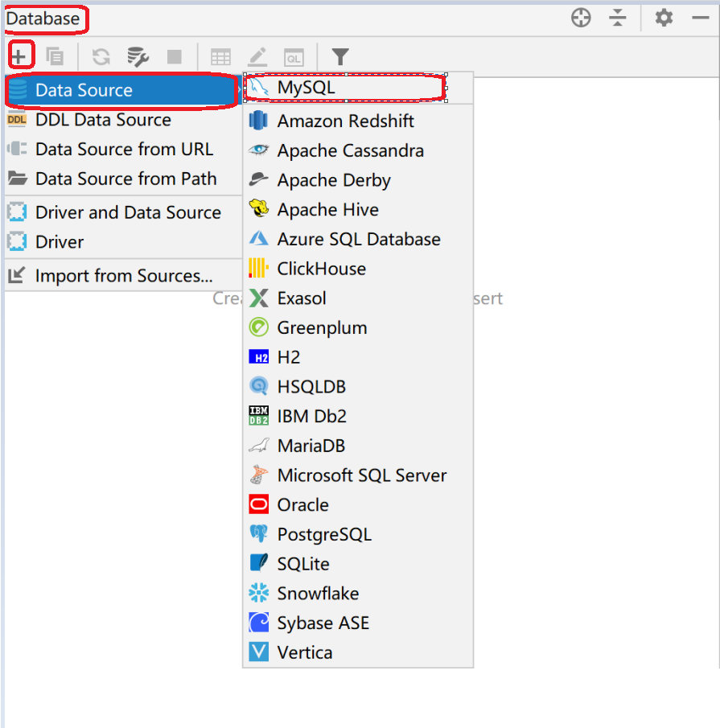Select MariaDB data source
This screenshot has height=728, width=720.
358,446
